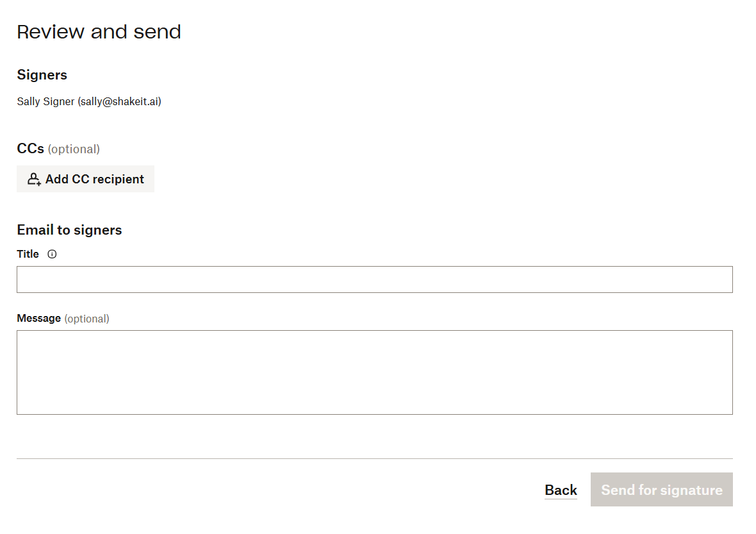Click the Message field label
This screenshot has width=756, height=534.
pyautogui.click(x=38, y=319)
